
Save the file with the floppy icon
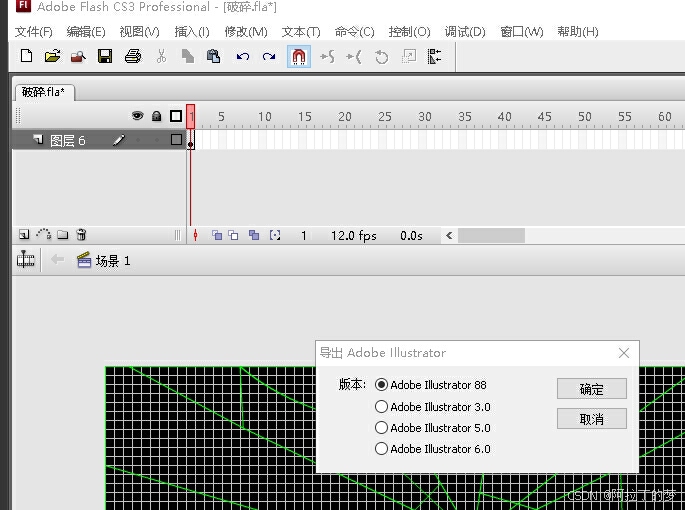tap(105, 56)
